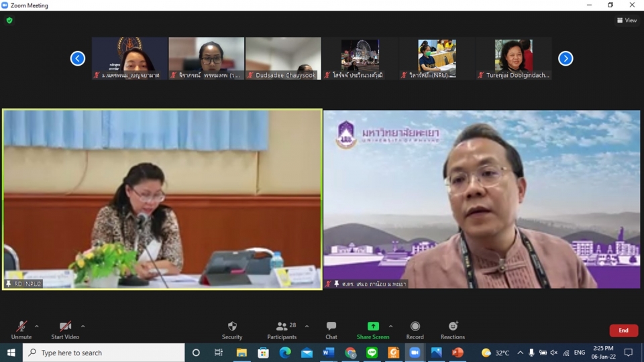
Task: Open the Windows Start menu
Action: pyautogui.click(x=11, y=353)
